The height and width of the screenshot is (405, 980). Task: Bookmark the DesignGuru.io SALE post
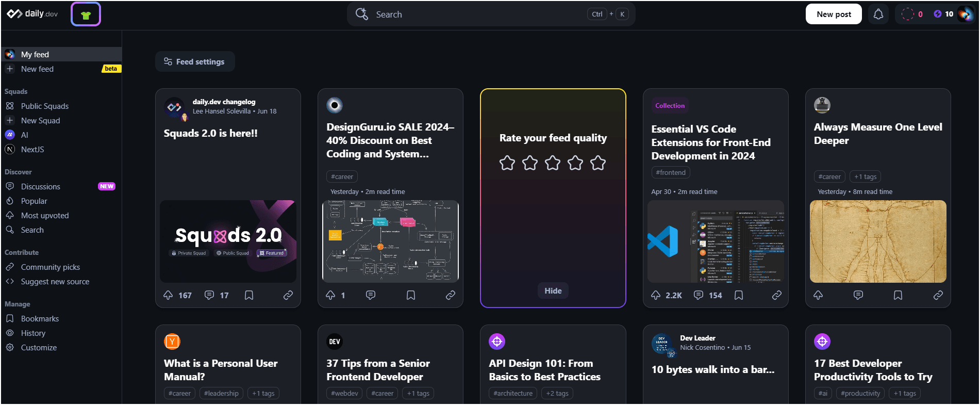[x=411, y=295]
